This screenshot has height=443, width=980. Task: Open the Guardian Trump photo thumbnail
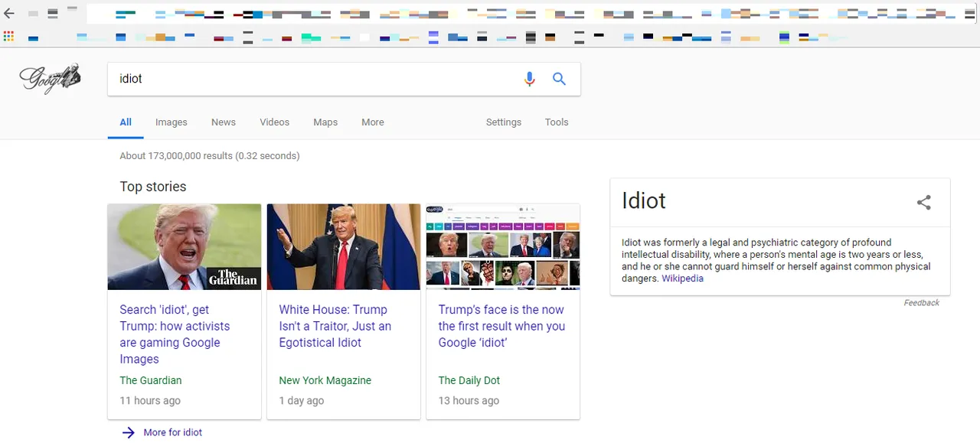click(185, 247)
